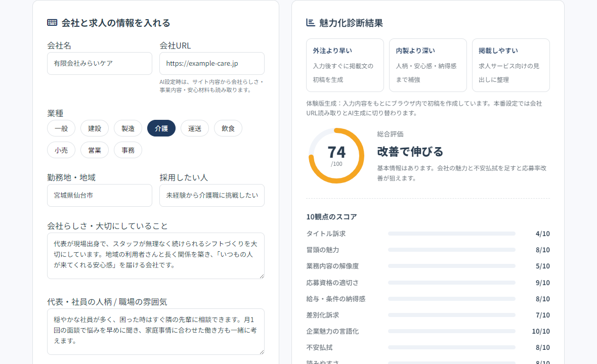Click the 外注より早い feature card
Screen dimensions: 597x364
click(x=345, y=65)
